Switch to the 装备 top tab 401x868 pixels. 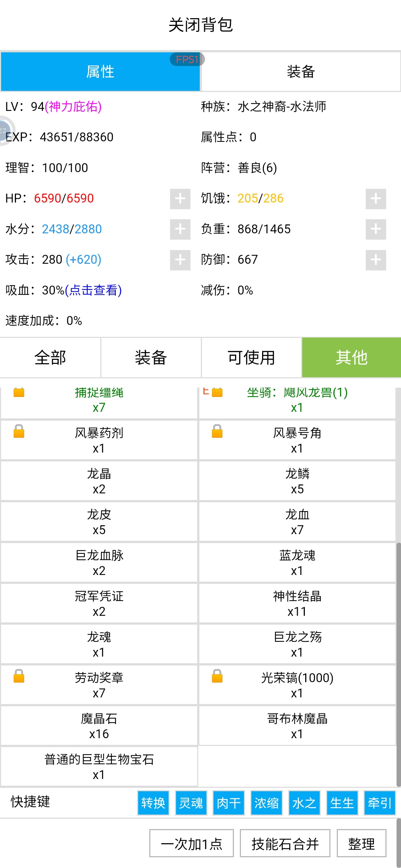pos(301,72)
